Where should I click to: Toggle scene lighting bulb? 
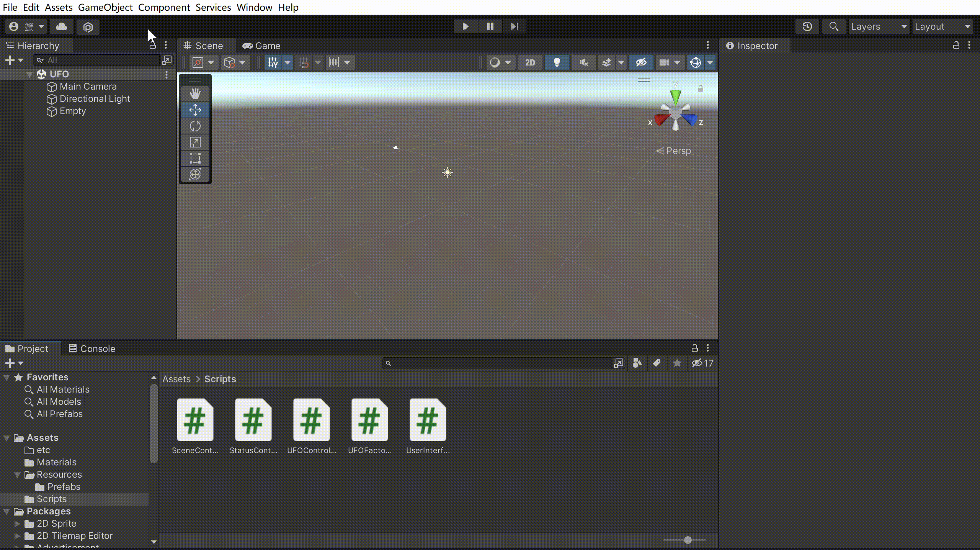(x=557, y=62)
